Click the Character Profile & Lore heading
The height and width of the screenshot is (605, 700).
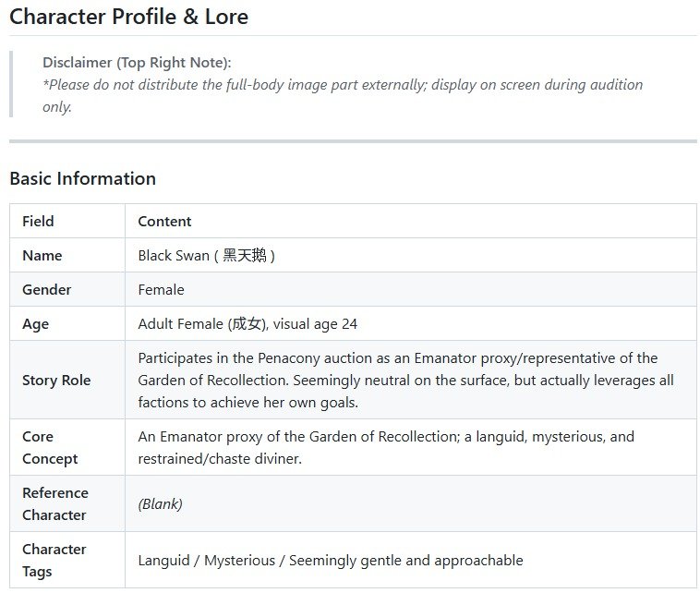128,17
